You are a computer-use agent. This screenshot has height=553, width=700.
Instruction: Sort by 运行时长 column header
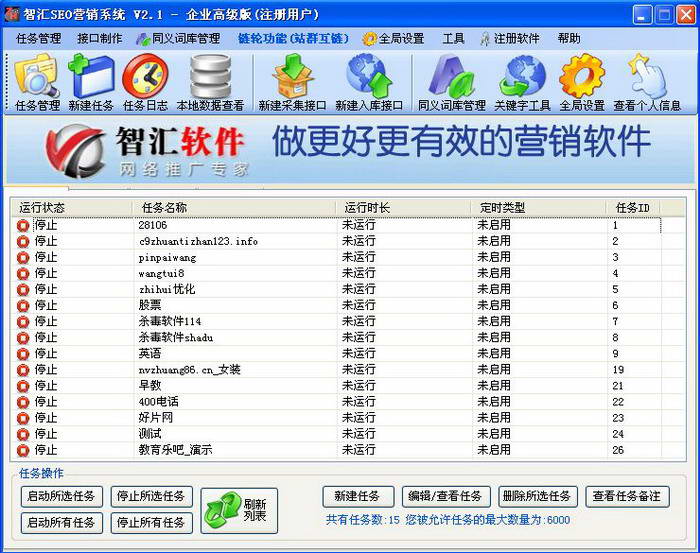[x=404, y=208]
